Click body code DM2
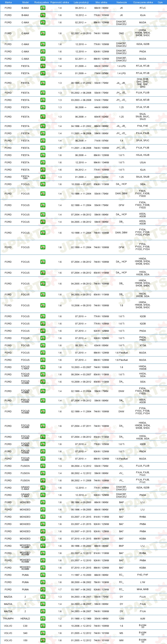The height and width of the screenshot is (644, 167). pos(121,33)
